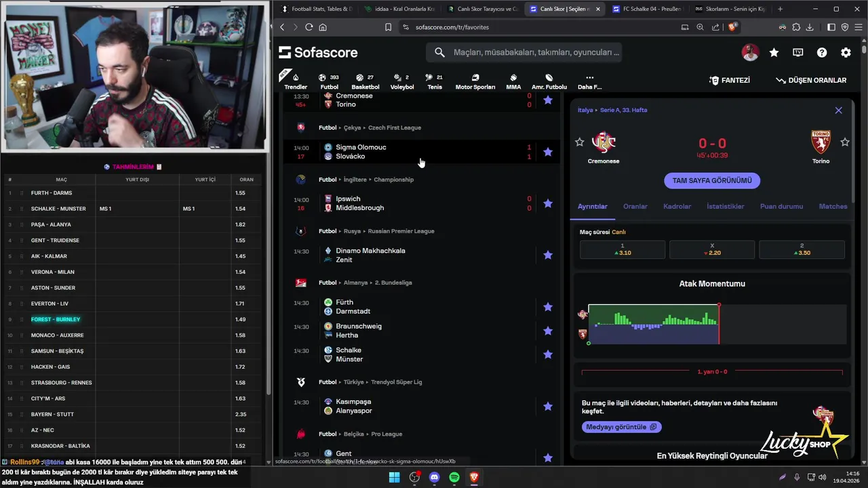
Task: Open the MMA category
Action: 513,81
